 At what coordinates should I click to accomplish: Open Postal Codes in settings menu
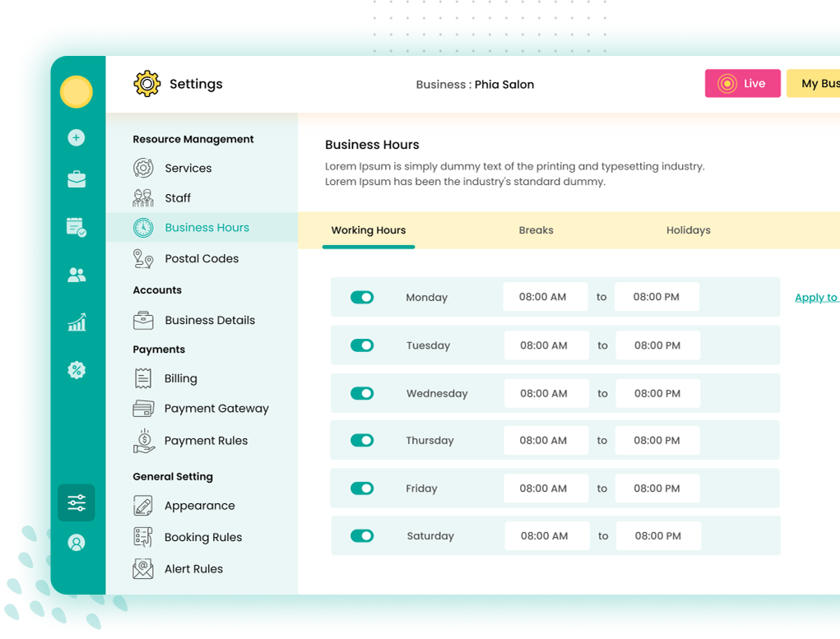(x=202, y=259)
